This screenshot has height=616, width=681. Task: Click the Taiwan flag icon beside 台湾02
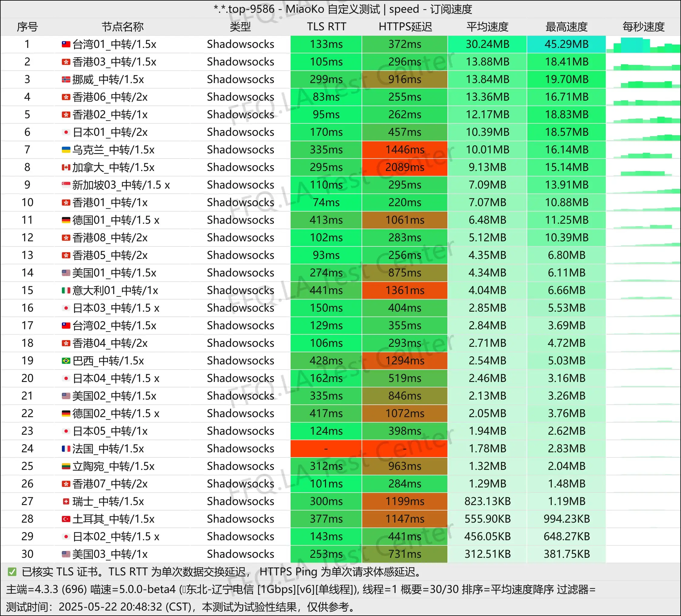(66, 325)
